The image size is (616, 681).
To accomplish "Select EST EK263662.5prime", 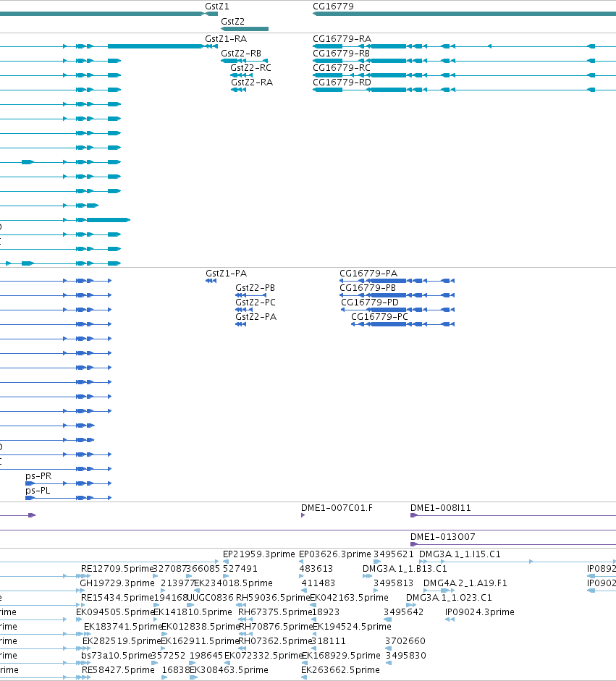I will click(341, 670).
